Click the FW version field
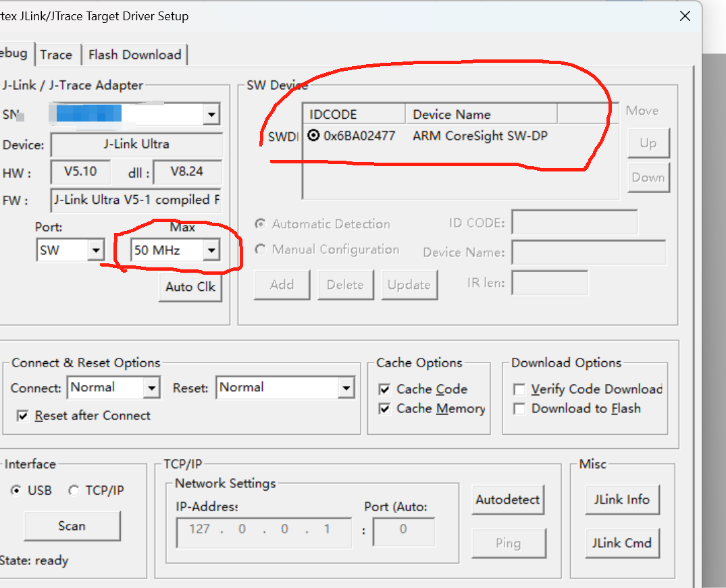 click(136, 200)
